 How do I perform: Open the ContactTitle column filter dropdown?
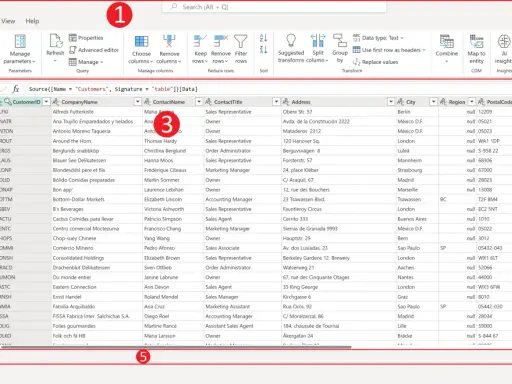point(276,102)
